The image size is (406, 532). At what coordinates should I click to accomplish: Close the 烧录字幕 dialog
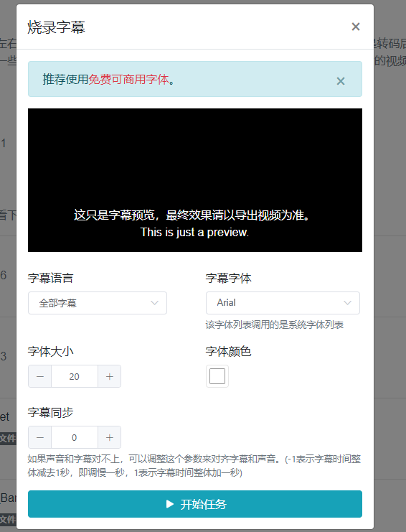click(356, 27)
